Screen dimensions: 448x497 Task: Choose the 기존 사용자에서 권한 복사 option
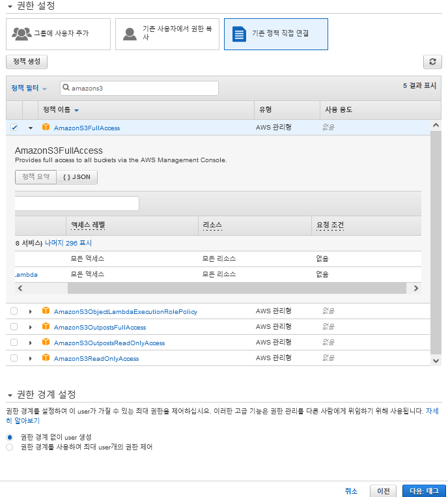click(167, 35)
